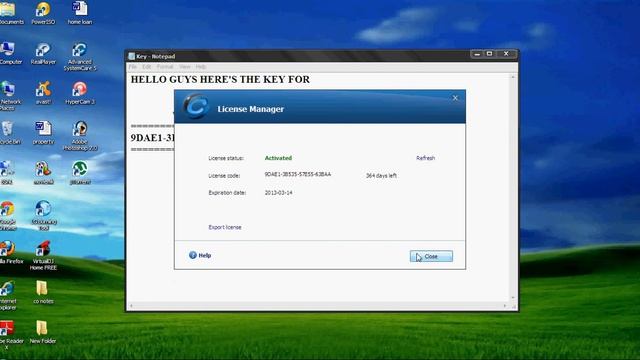Viewport: 640px width, 360px height.
Task: Click the expiration date 2013-03-14
Action: [278, 193]
